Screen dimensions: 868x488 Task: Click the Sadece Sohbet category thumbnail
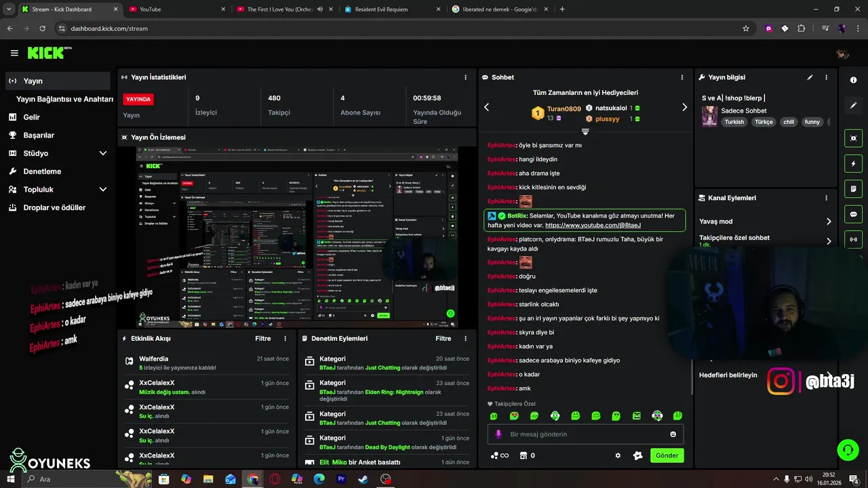(x=709, y=116)
